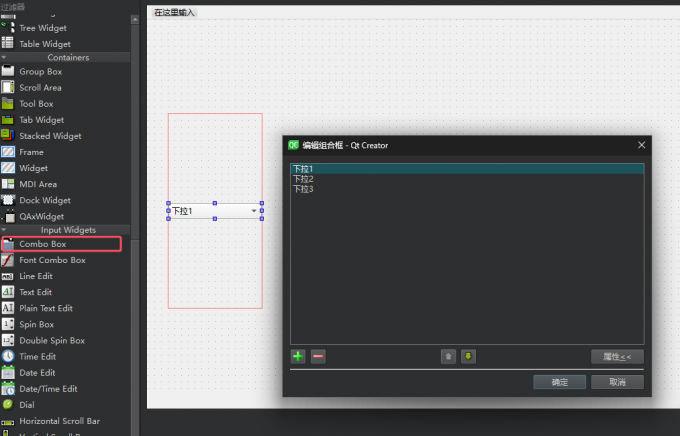Select 下拉2 in the item list
This screenshot has width=680, height=436.
tap(303, 179)
